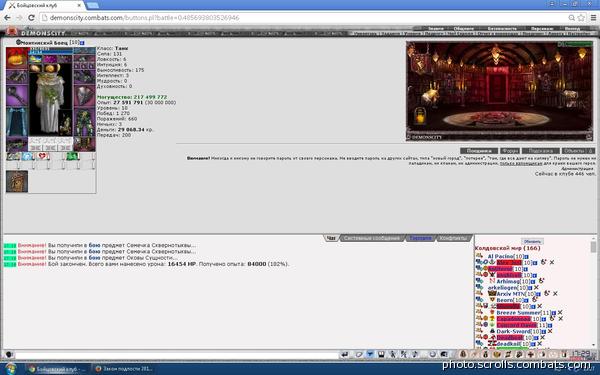Switch to the Закон подлости taskbar window
600x375 pixels.
[x=124, y=369]
